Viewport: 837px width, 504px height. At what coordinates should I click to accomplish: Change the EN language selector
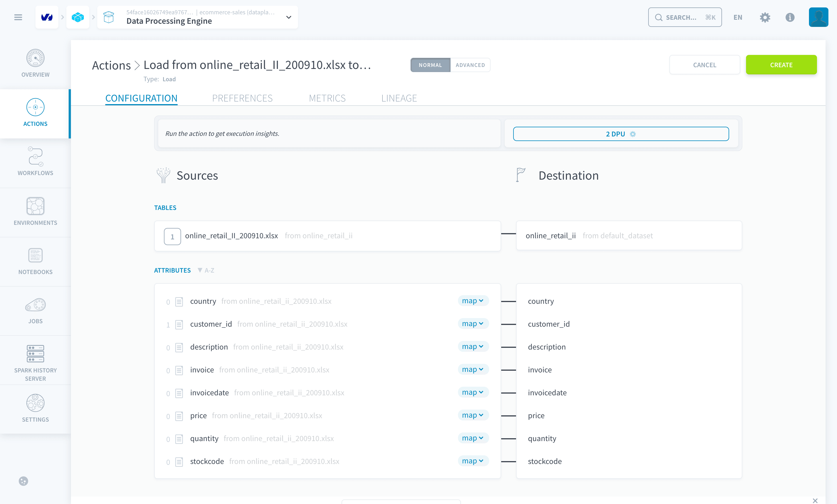tap(737, 17)
